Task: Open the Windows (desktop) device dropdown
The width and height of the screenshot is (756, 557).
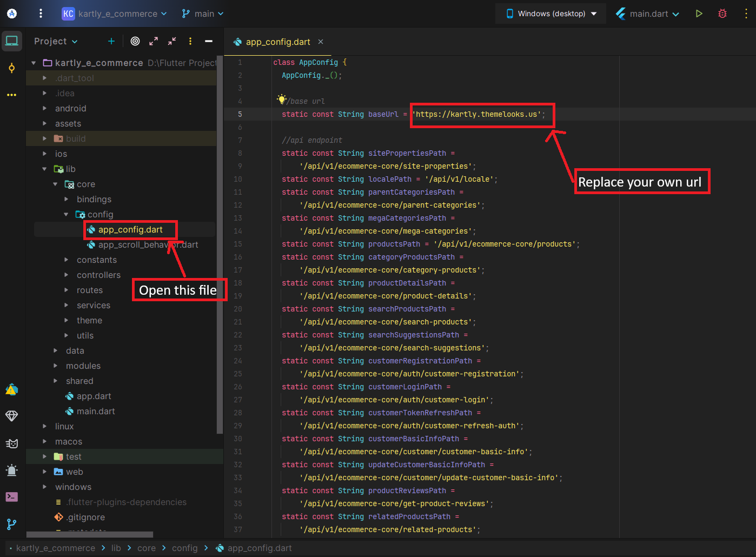Action: 551,14
